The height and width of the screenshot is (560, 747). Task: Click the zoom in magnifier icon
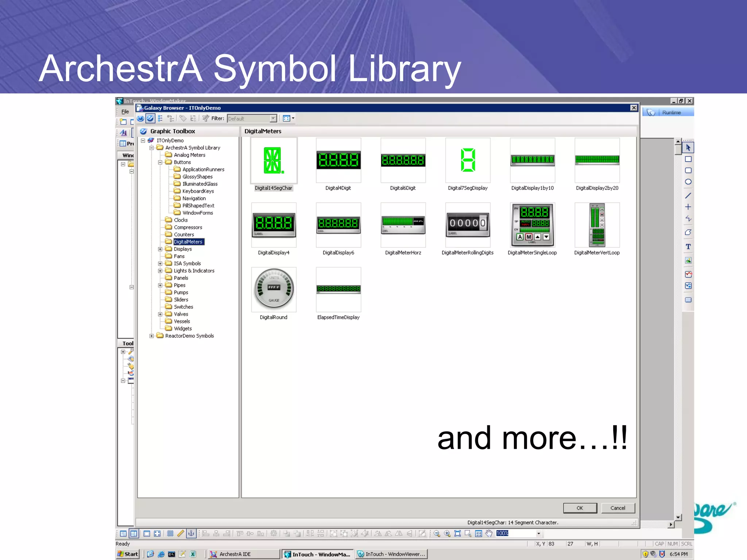point(447,533)
